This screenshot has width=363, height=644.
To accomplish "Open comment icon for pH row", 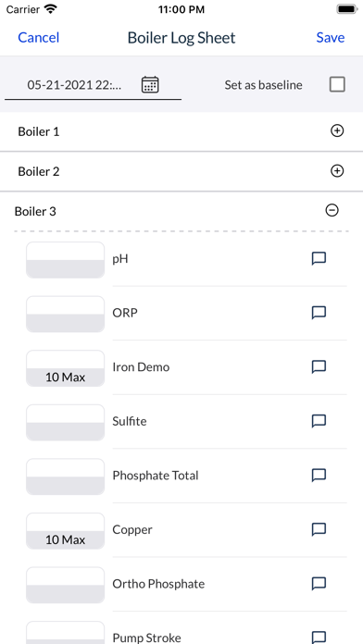I will 319,259.
